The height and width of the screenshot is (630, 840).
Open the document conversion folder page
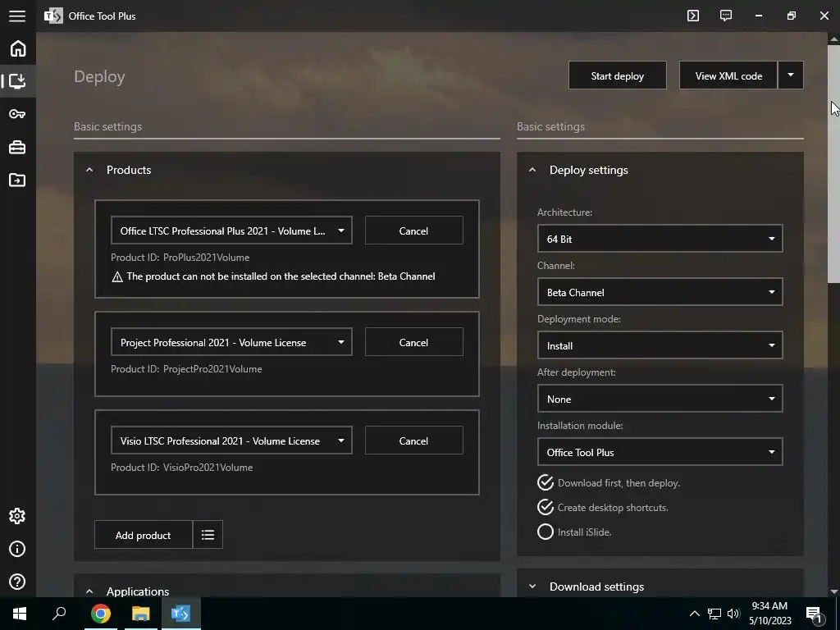click(17, 180)
